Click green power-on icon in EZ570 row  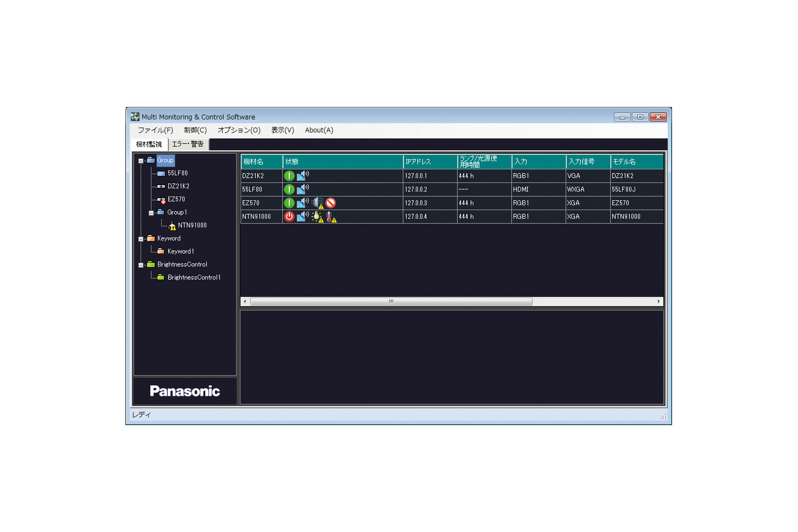pyautogui.click(x=289, y=203)
